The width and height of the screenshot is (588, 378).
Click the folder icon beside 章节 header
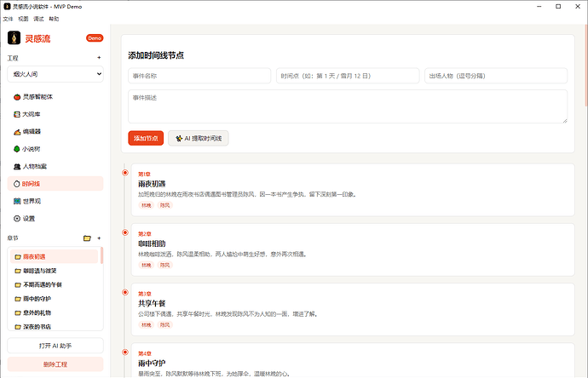tap(87, 238)
